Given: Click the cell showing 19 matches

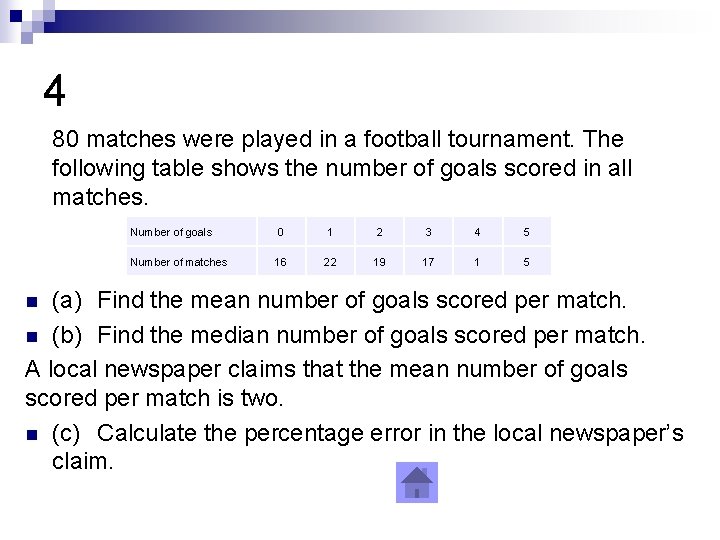Looking at the screenshot, I should [379, 261].
